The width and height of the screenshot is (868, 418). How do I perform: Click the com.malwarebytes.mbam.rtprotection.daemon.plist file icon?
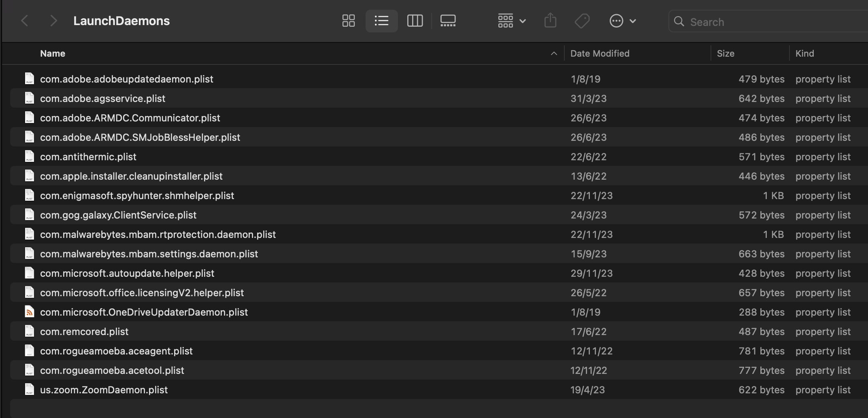click(29, 234)
